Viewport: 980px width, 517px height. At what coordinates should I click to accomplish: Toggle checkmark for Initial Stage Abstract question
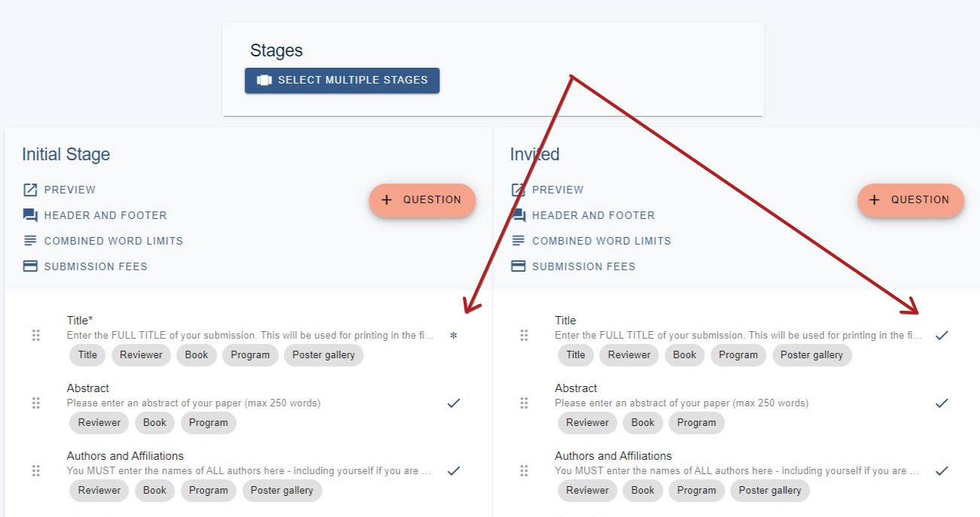pos(453,403)
